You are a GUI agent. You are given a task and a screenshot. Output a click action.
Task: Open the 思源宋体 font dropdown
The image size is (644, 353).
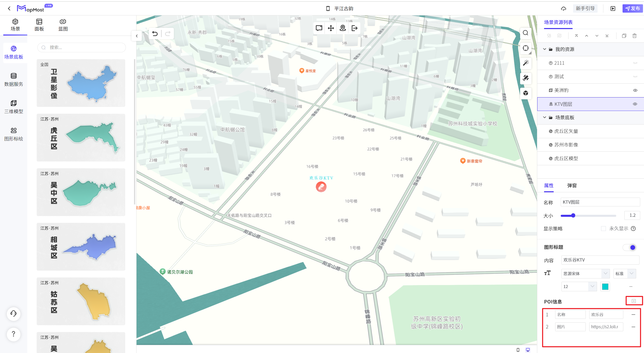pyautogui.click(x=585, y=274)
